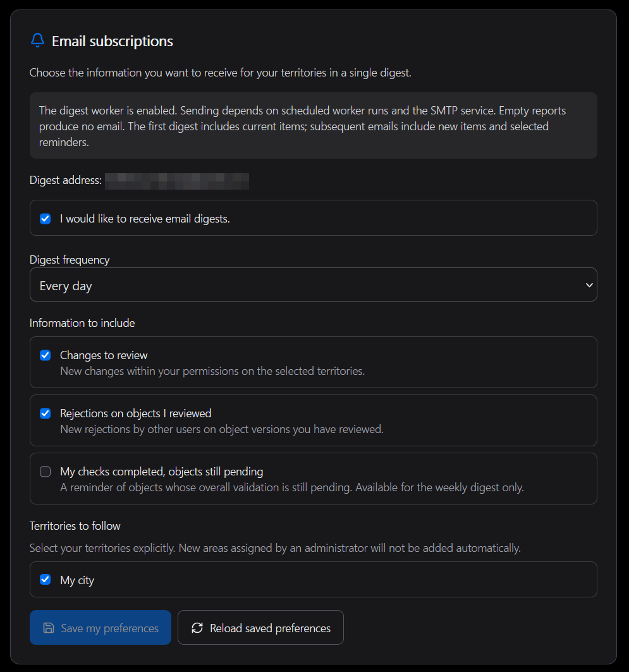Enable 'My checks completed, objects still pending'
Screen dimensions: 629x672
coord(45,472)
